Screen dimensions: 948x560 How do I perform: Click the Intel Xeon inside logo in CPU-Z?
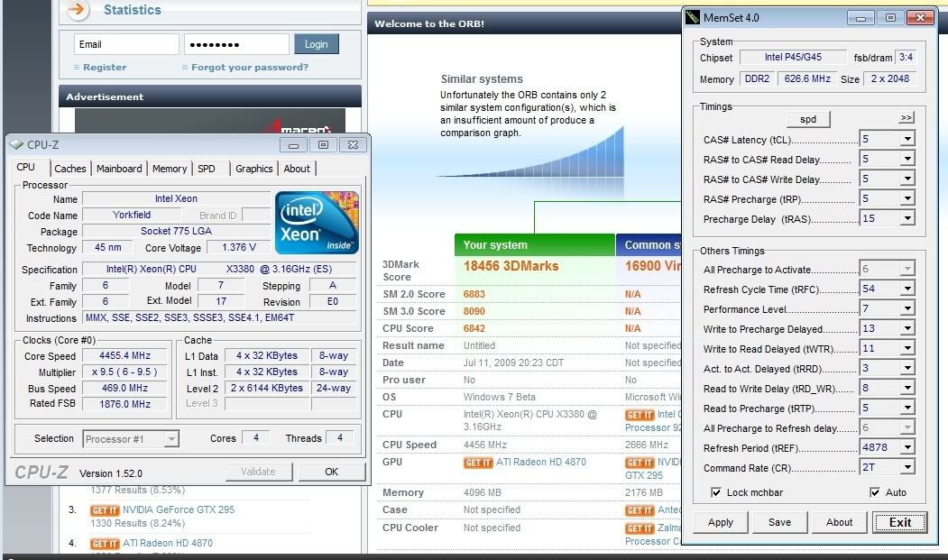[317, 223]
